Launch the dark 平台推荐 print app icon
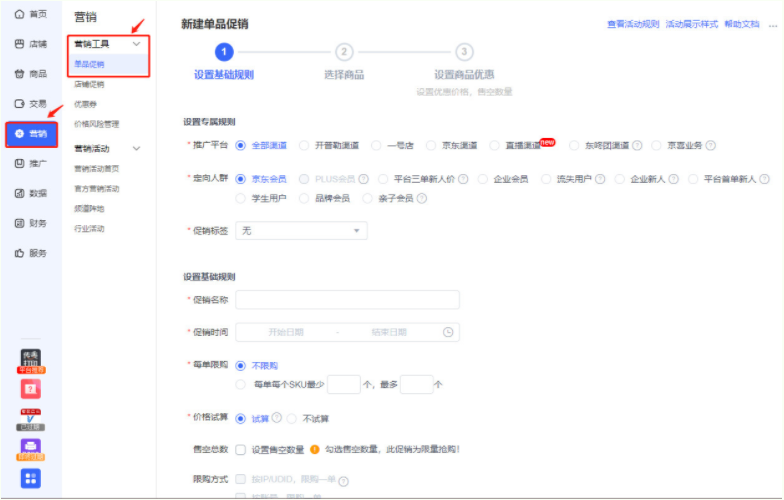 pos(30,361)
